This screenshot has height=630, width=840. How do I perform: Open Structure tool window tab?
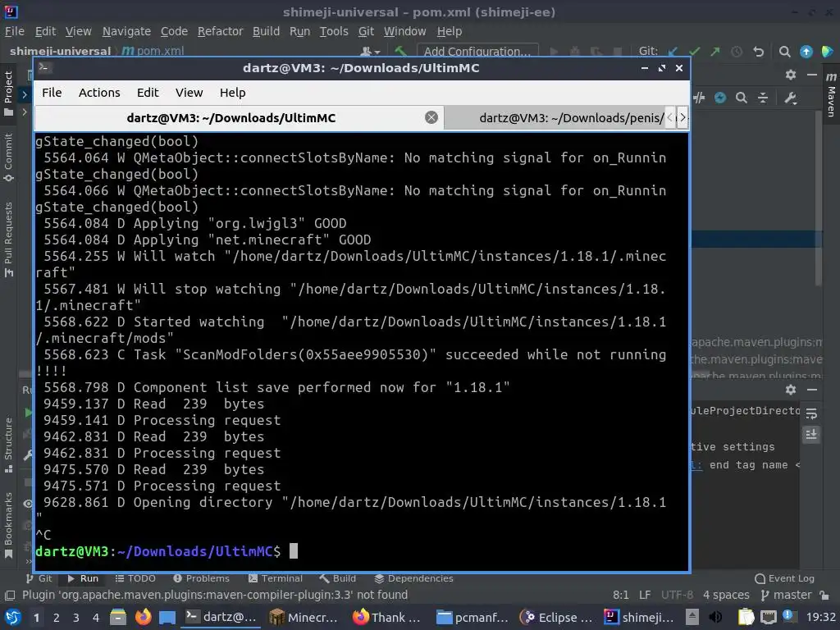(x=8, y=445)
